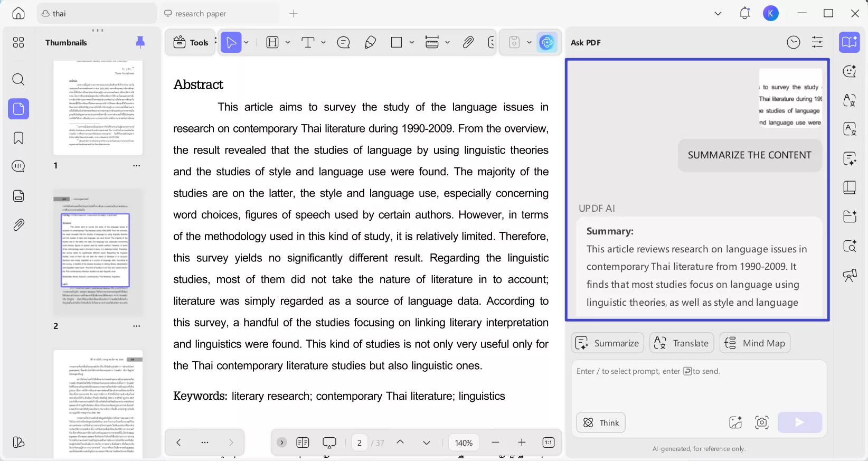
Task: Toggle the Think mode button
Action: point(601,422)
